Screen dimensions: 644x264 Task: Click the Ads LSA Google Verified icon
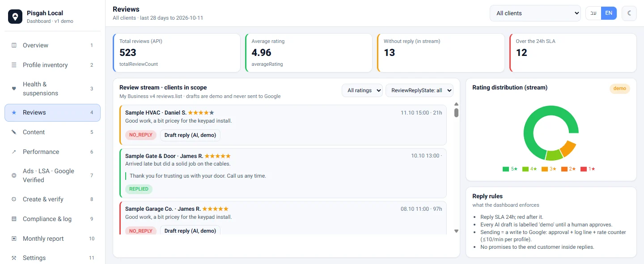pos(14,175)
